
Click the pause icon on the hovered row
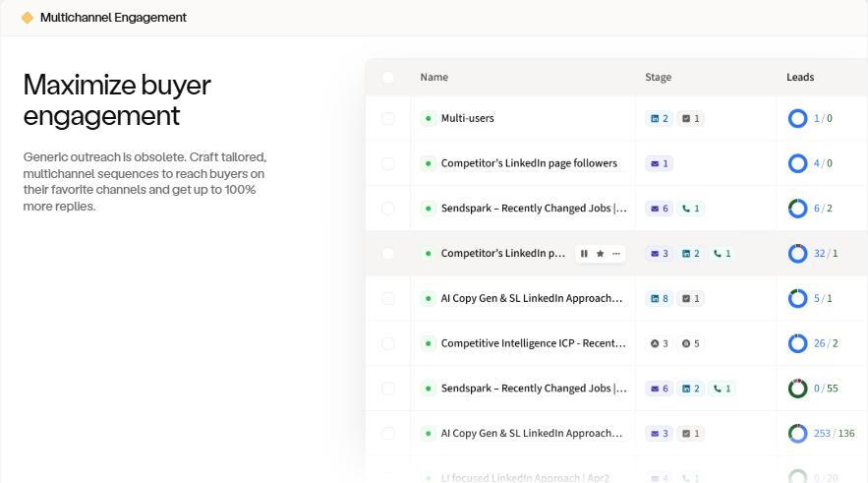click(584, 254)
